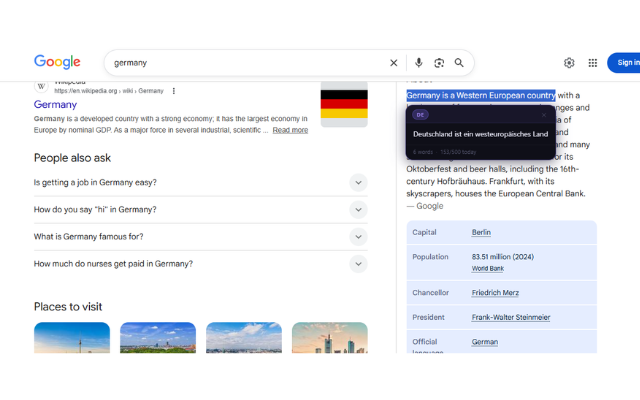Close the translation popup
Image resolution: width=640 pixels, height=400 pixels.
(544, 115)
